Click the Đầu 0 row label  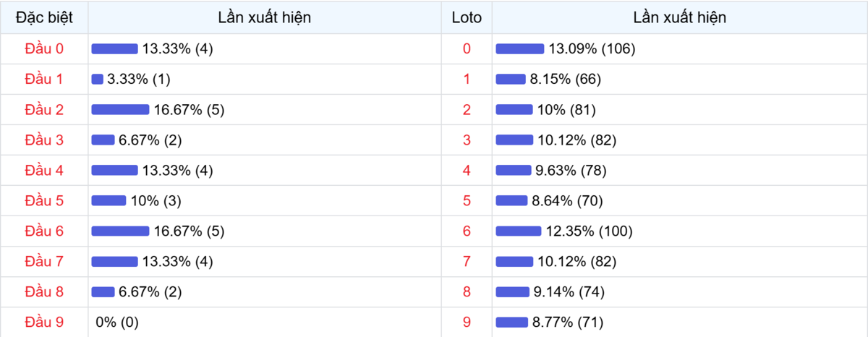pyautogui.click(x=44, y=48)
